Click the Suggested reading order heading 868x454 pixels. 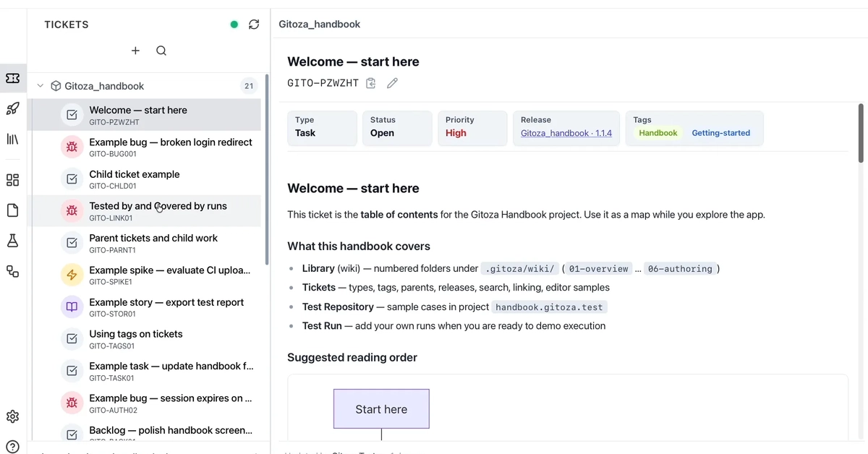(x=352, y=358)
